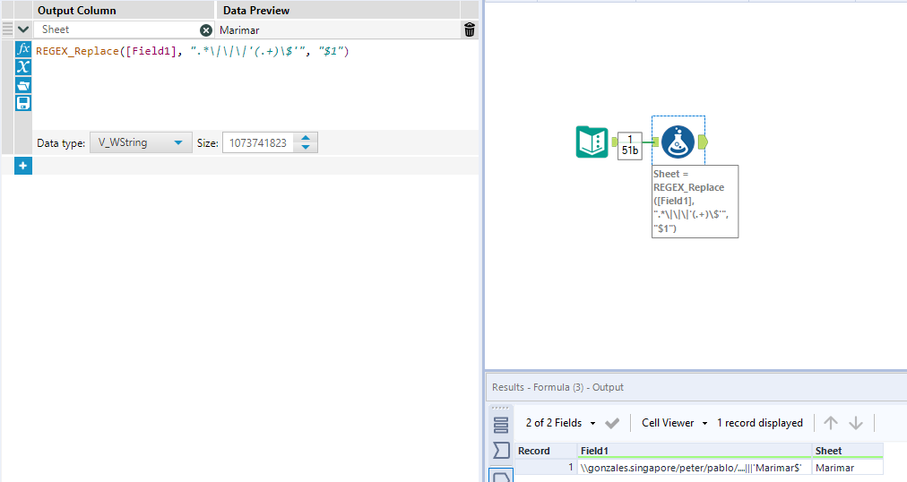This screenshot has width=907, height=482.
Task: Click the Sheet column header in results
Action: 847,451
